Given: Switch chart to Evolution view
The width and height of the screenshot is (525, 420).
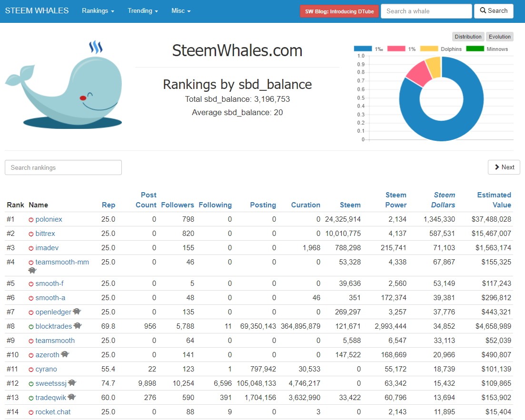Looking at the screenshot, I should point(500,37).
